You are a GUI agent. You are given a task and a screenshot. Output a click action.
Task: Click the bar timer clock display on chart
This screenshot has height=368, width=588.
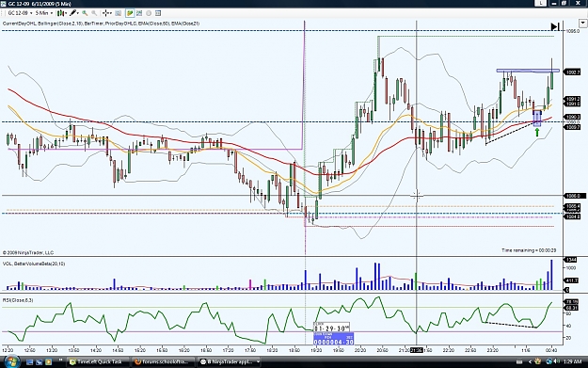[x=331, y=328]
